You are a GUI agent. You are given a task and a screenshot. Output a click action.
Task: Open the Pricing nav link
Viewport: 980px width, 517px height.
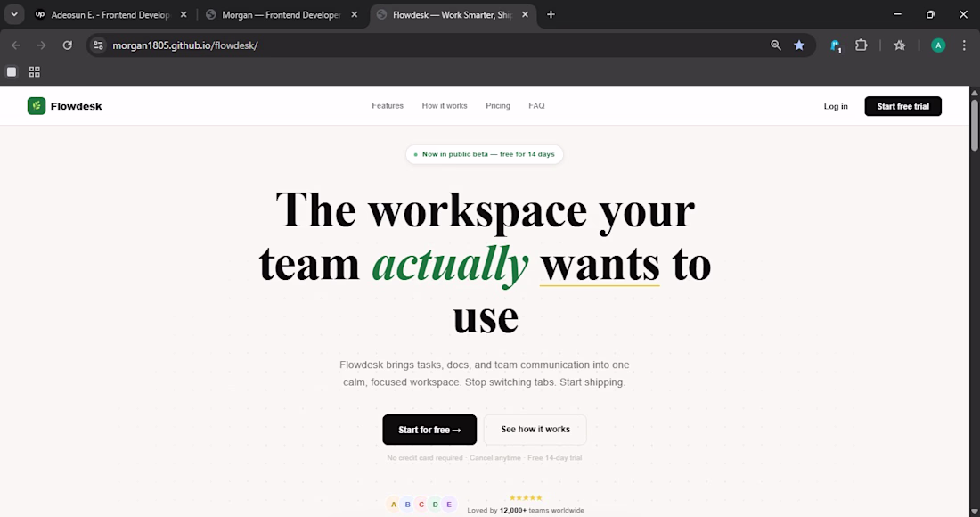point(498,106)
